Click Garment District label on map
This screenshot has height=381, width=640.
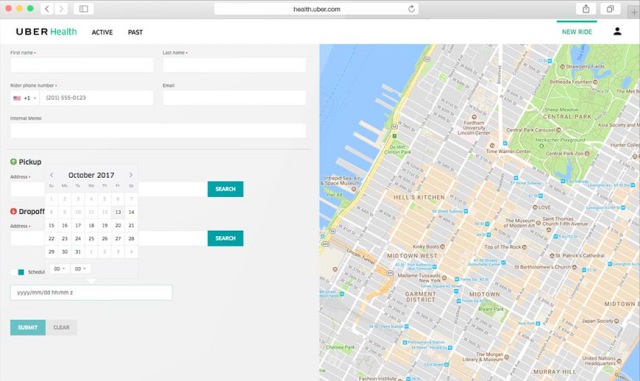(x=421, y=296)
